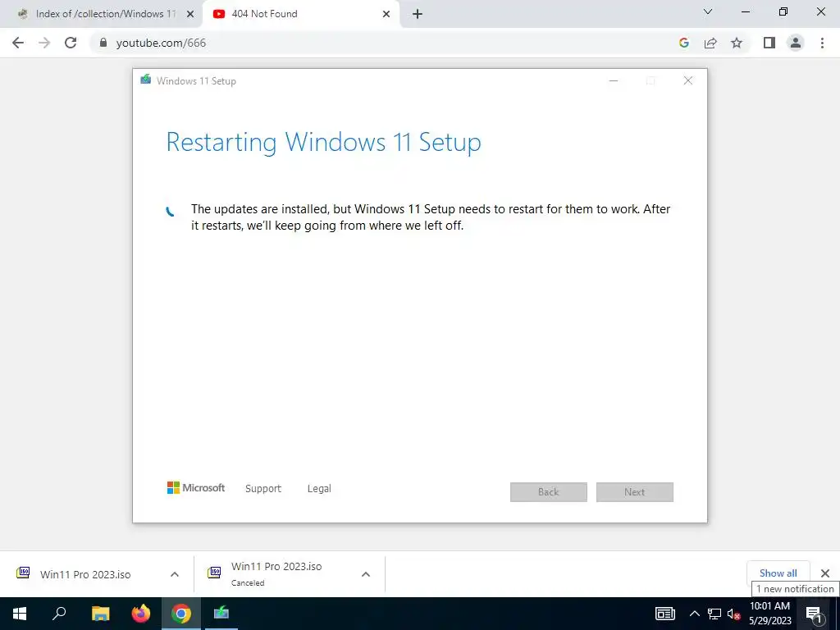Click Chrome's forward navigation arrow
840x630 pixels.
44,43
